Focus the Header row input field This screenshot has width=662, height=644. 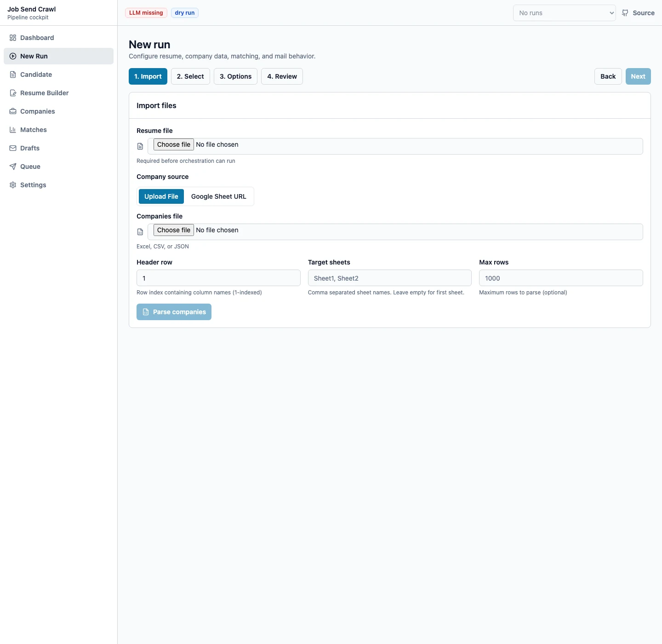(x=218, y=278)
